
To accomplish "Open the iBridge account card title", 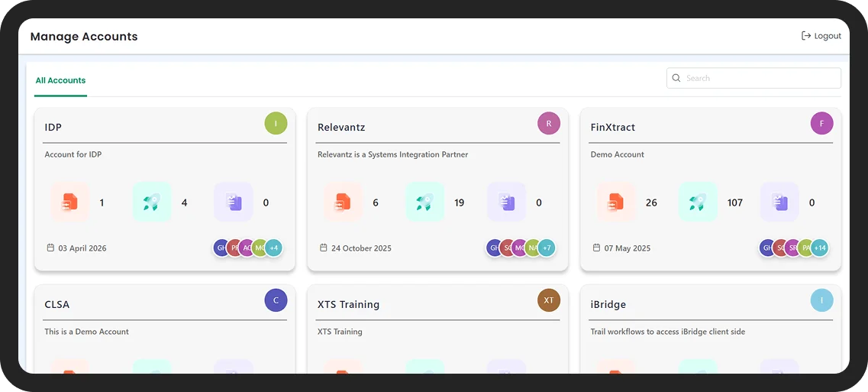I will 608,304.
